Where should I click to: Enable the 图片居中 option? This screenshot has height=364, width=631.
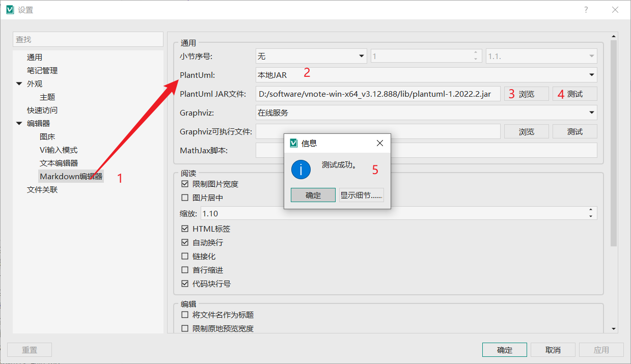(x=185, y=198)
